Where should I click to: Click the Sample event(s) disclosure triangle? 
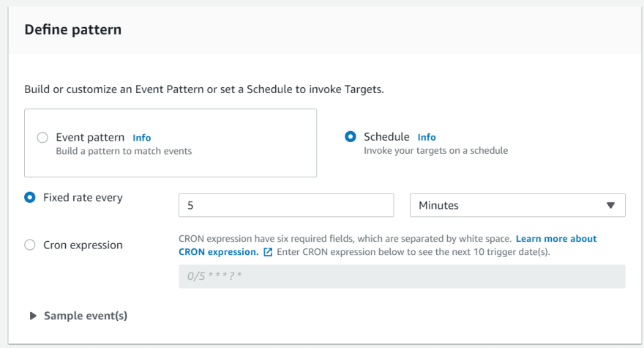point(33,316)
